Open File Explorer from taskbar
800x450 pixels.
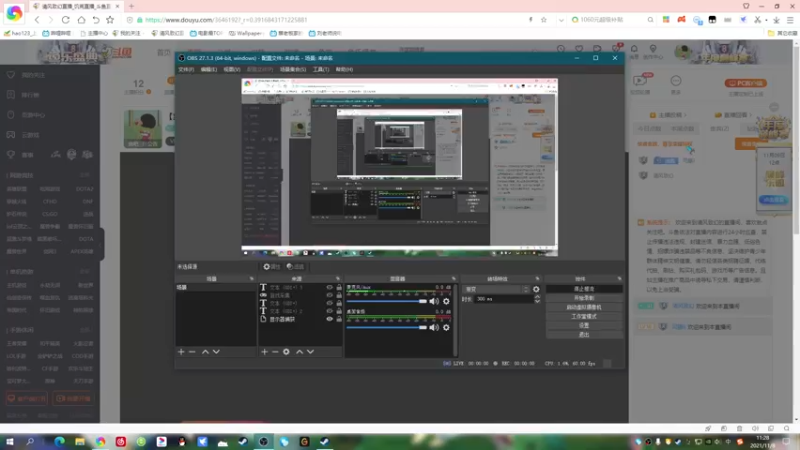pos(80,442)
